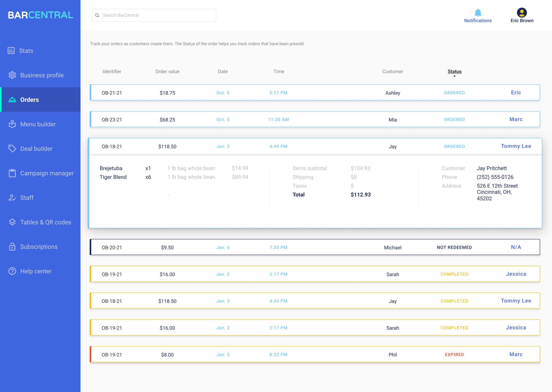The image size is (552, 392).
Task: Click the Help center question mark icon
Action: click(12, 271)
